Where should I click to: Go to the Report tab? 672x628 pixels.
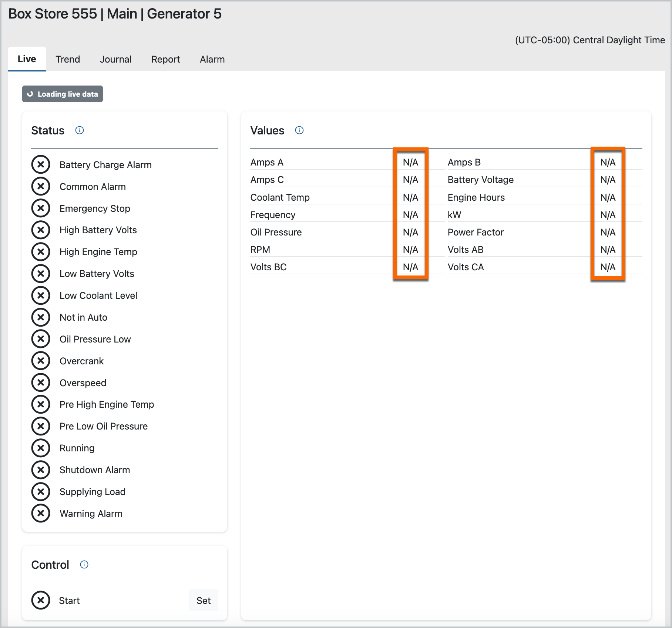click(165, 59)
